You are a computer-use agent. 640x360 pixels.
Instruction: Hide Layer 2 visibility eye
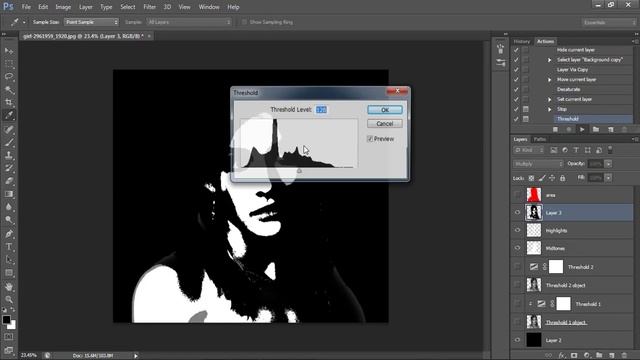pos(518,340)
